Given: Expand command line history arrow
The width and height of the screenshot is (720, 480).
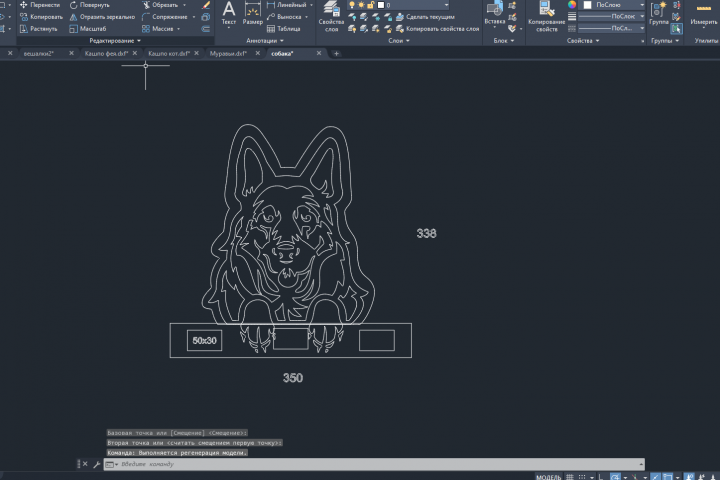Looking at the screenshot, I should [x=641, y=464].
